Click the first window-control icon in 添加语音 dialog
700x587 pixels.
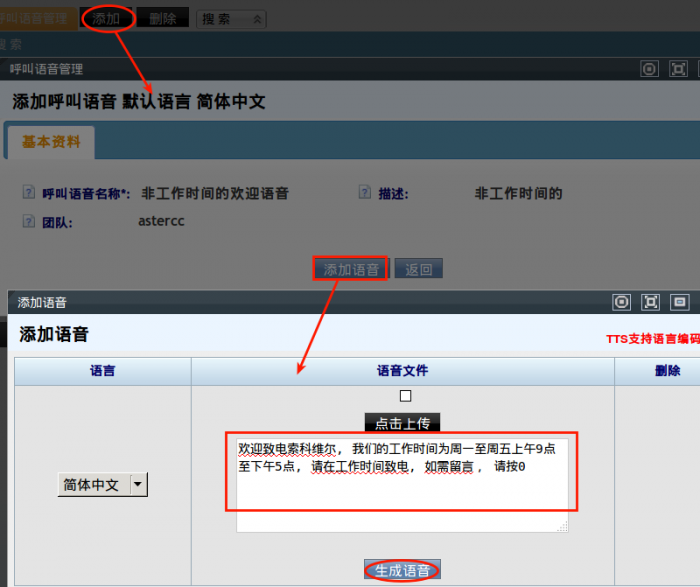(622, 302)
